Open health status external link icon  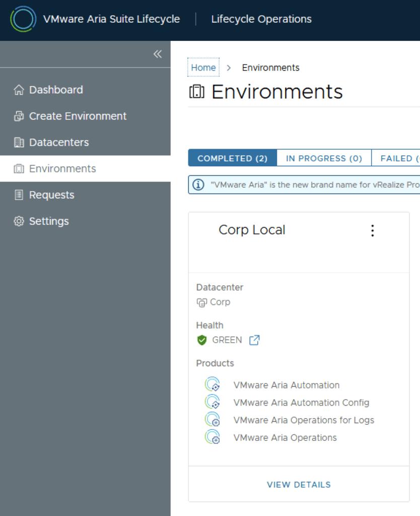[255, 340]
